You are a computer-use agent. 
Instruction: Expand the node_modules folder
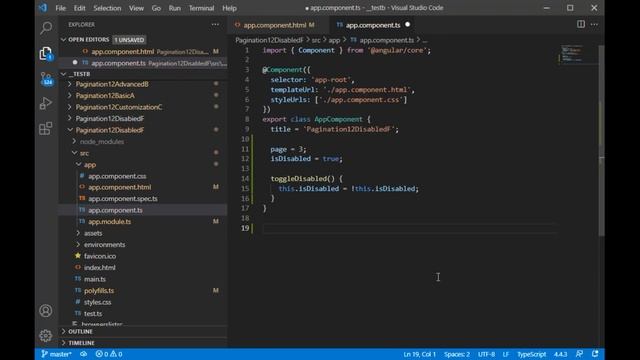(102, 142)
